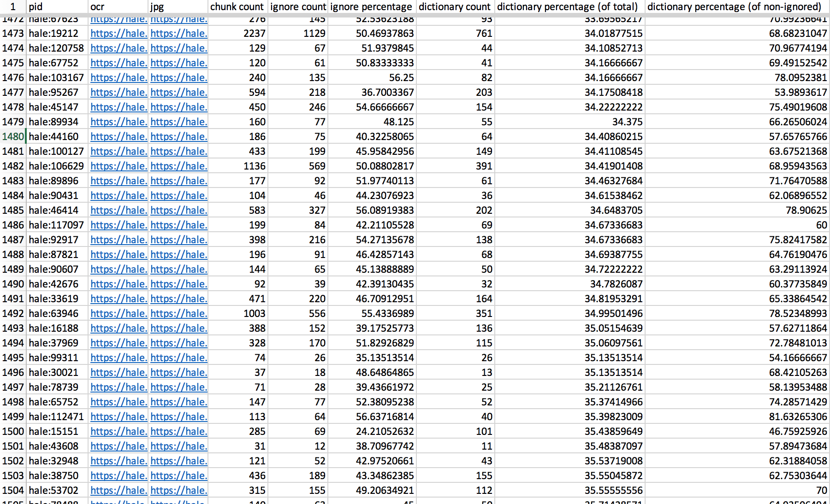Click cell hale:30021

tap(57, 372)
